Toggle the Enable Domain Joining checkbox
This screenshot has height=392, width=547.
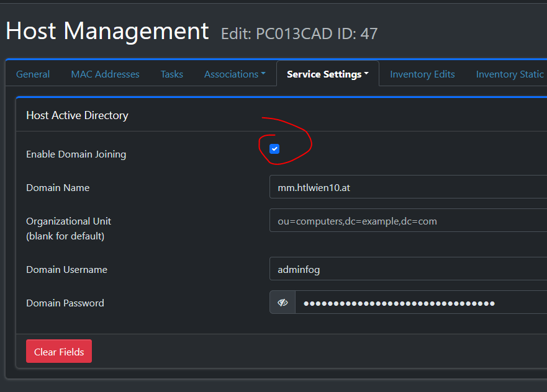pos(274,149)
